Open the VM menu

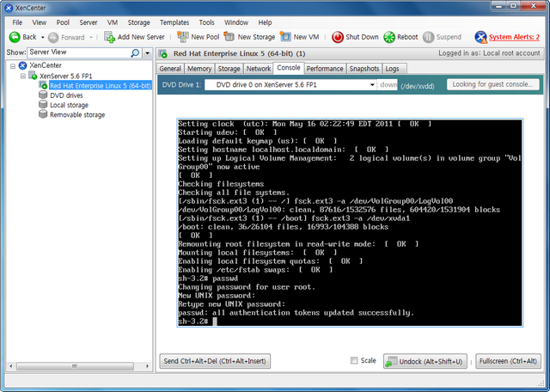click(113, 22)
